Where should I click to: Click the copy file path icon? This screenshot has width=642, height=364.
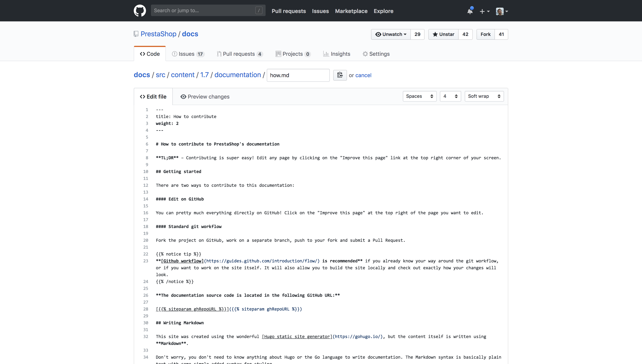(x=340, y=75)
